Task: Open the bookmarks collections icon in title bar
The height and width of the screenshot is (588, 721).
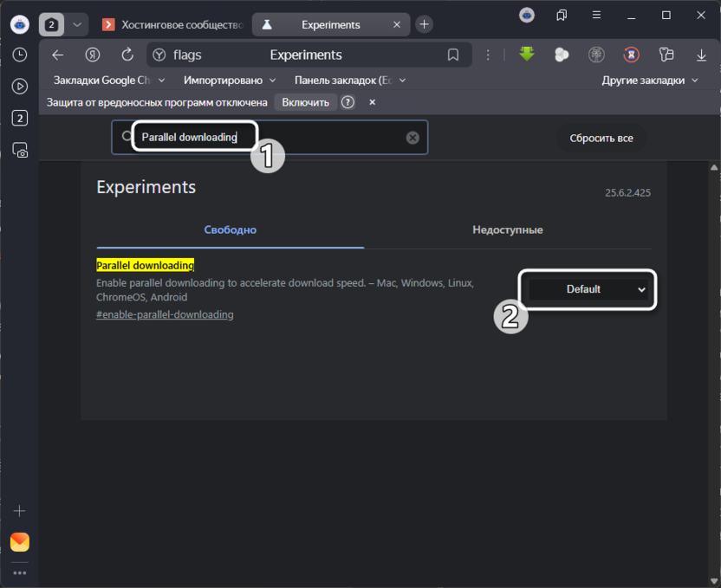Action: 562,16
